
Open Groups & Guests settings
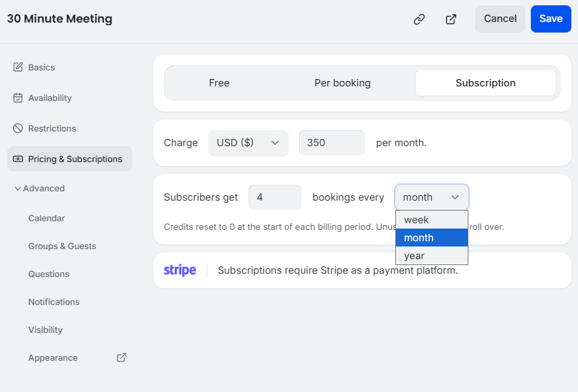(x=62, y=246)
